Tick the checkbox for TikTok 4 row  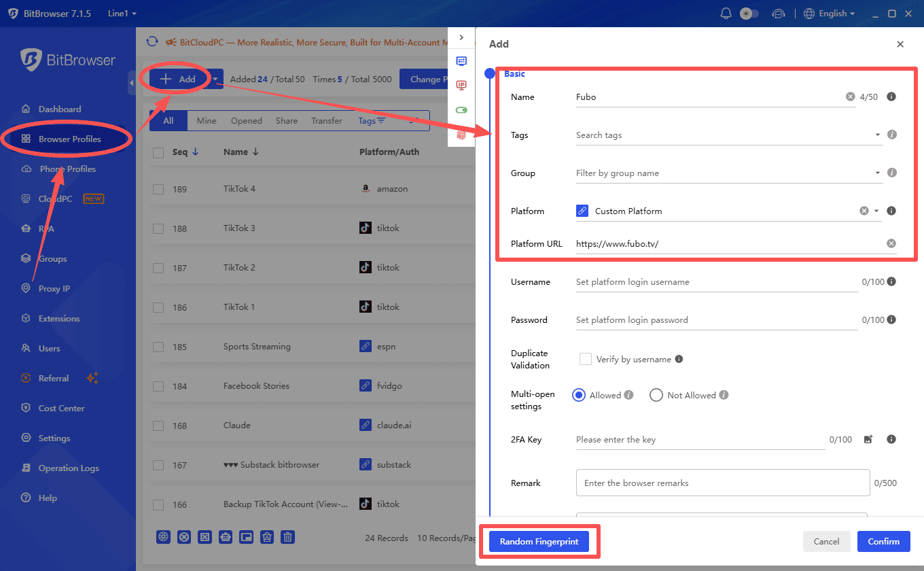(158, 189)
